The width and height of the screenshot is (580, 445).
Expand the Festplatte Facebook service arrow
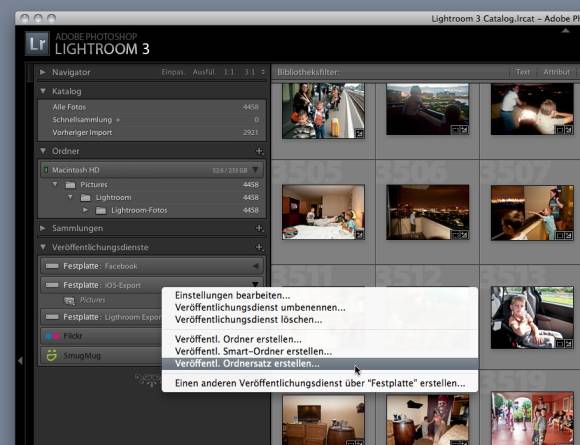click(x=256, y=266)
